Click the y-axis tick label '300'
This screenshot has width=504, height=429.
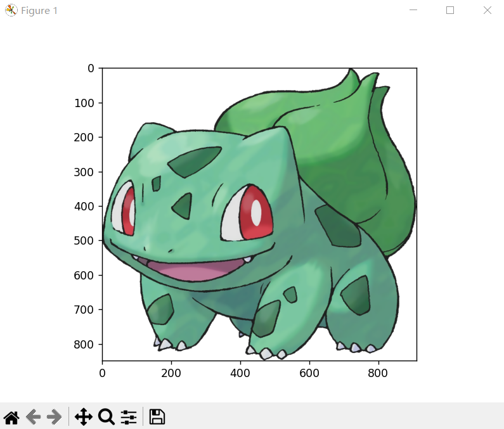(x=84, y=172)
